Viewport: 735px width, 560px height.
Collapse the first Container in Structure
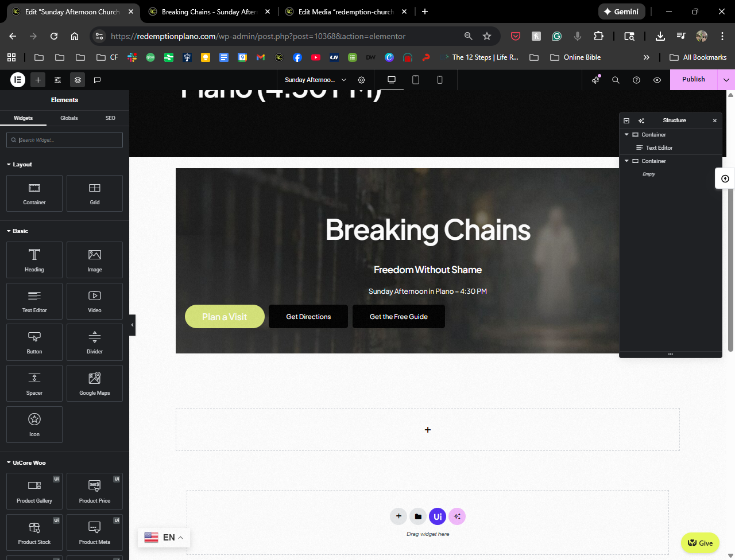click(626, 135)
